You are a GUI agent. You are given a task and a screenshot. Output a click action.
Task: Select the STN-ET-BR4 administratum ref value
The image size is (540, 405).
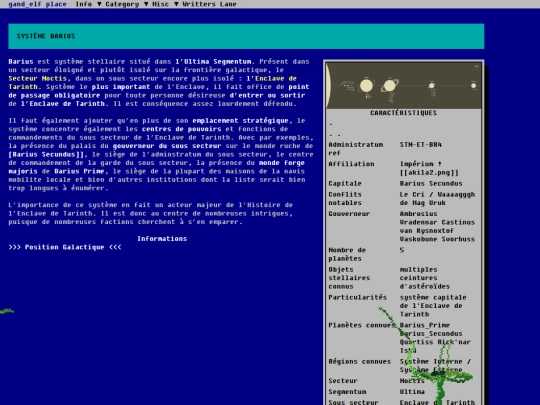pos(420,144)
